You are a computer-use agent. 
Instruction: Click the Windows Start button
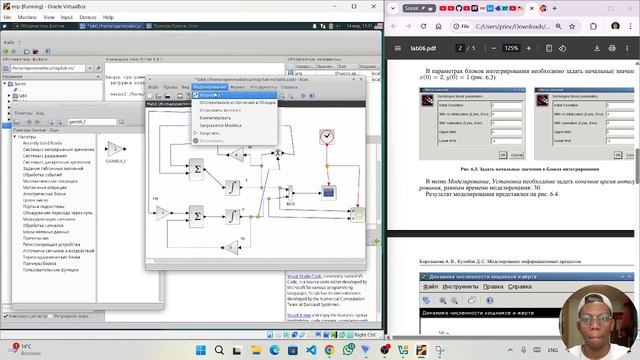coord(201,350)
